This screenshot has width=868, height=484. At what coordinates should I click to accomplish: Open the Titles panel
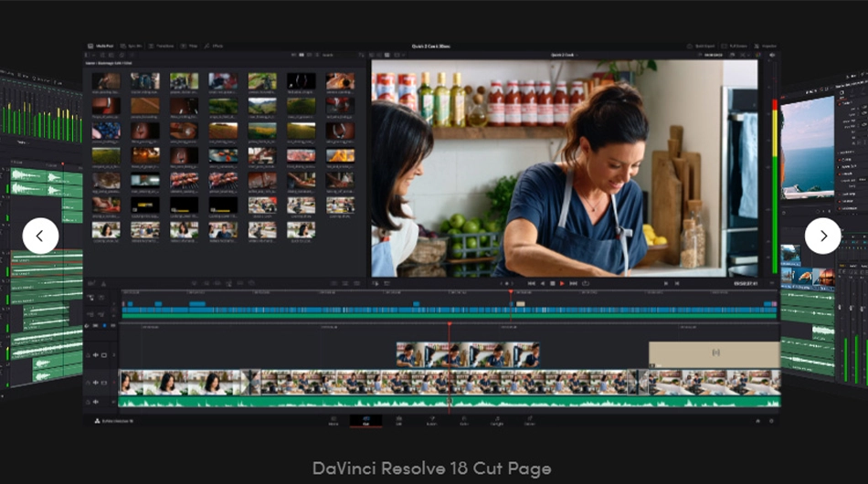(x=189, y=46)
